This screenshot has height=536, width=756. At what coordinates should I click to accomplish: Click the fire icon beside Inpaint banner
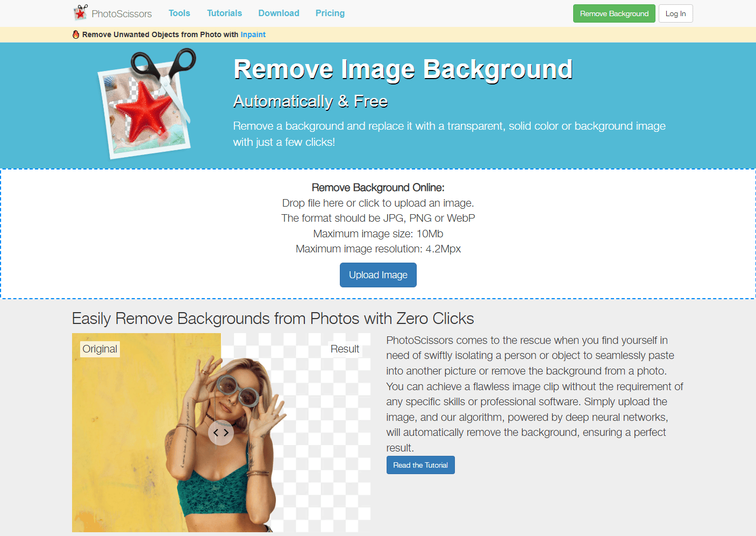pos(76,34)
